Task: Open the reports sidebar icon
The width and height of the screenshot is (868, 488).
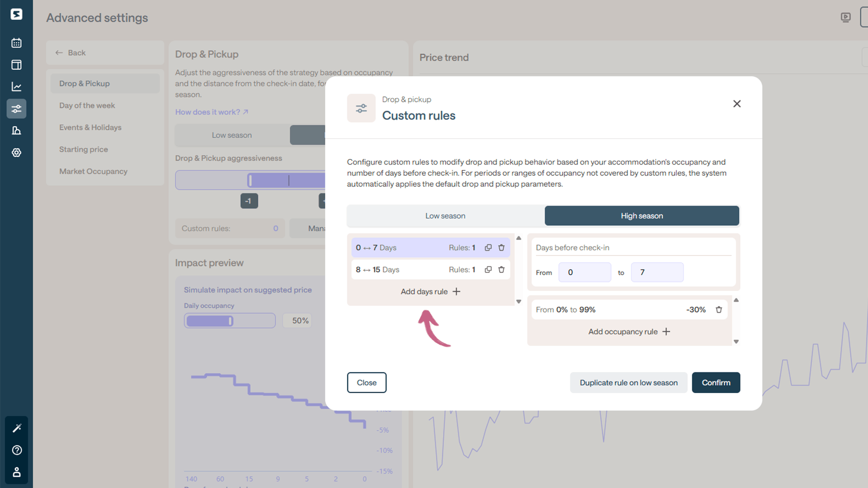Action: 16,131
